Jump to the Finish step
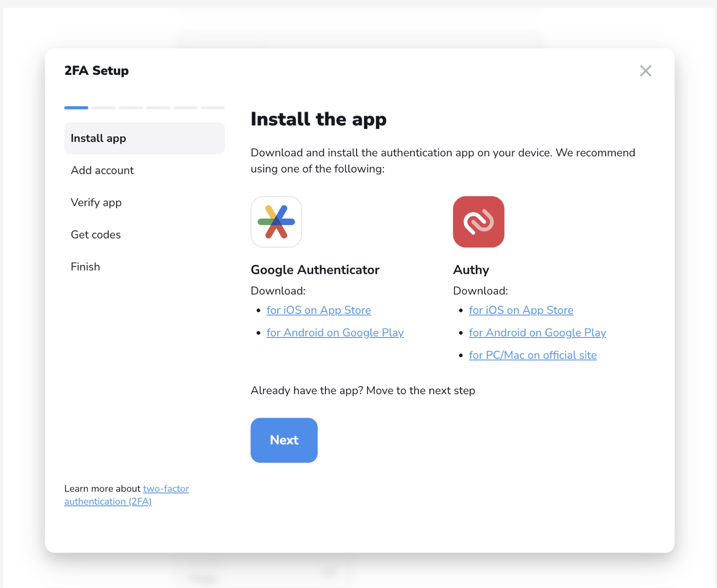717x588 pixels. (x=85, y=267)
